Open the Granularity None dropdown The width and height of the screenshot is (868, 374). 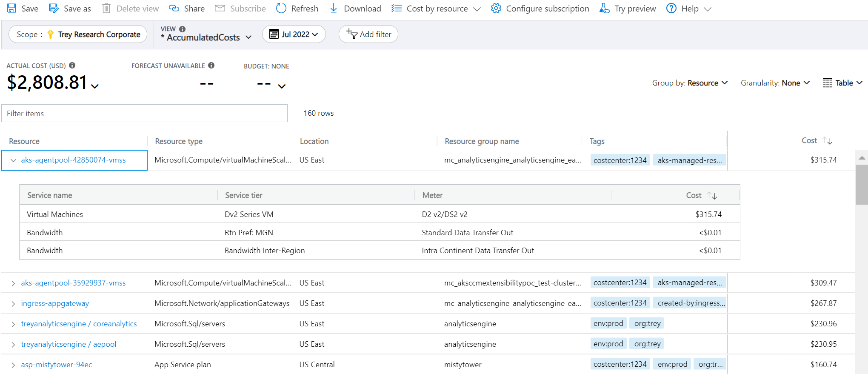coord(775,83)
